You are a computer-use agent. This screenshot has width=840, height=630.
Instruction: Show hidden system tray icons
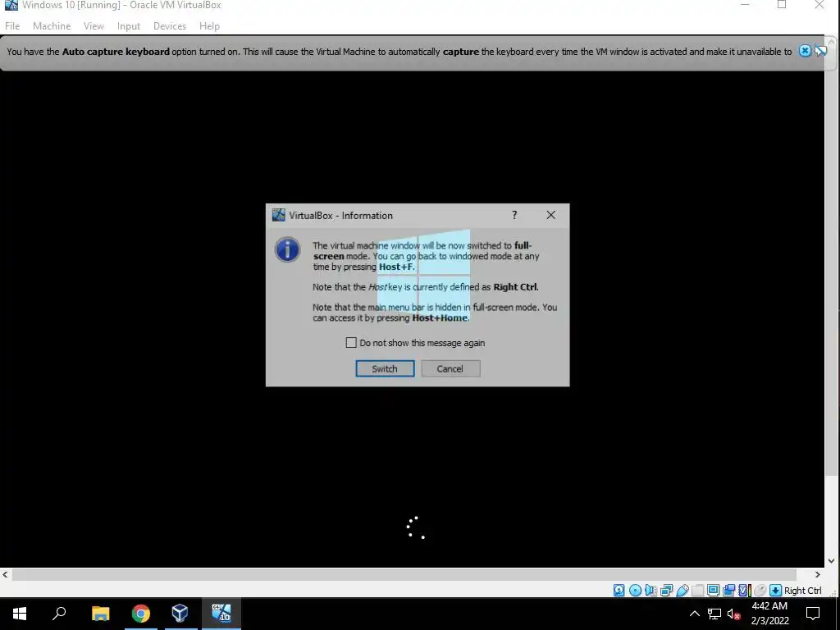coord(694,614)
